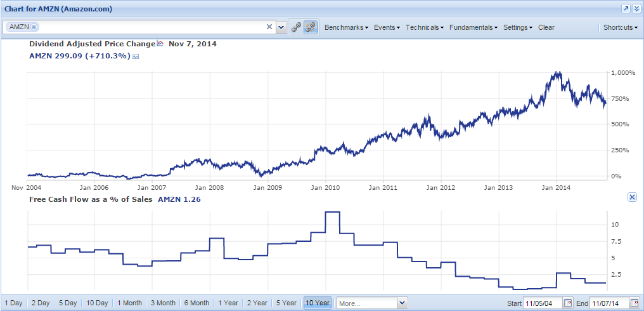
Task: Select the 2 Year range
Action: (257, 303)
